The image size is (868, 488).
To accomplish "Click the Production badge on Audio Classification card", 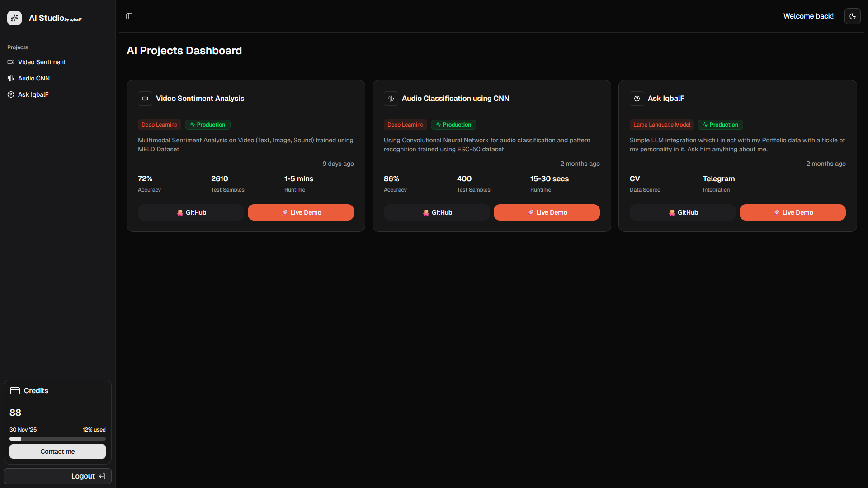I will 453,125.
